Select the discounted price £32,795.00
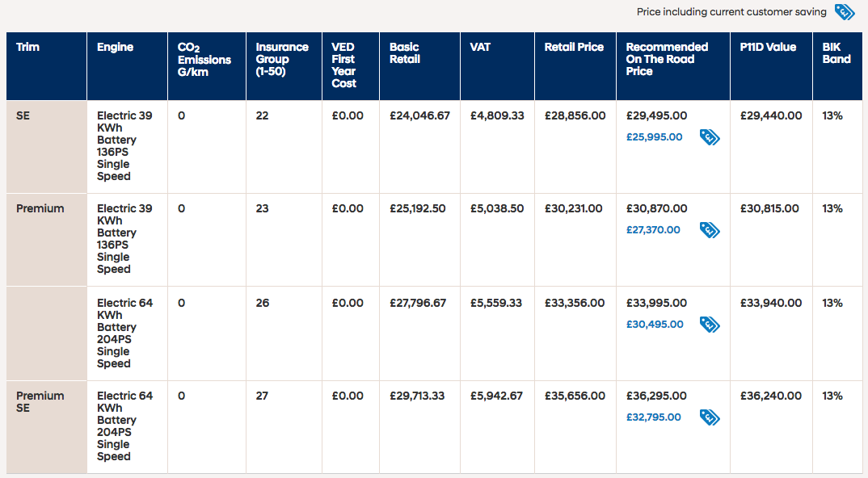 pyautogui.click(x=653, y=417)
